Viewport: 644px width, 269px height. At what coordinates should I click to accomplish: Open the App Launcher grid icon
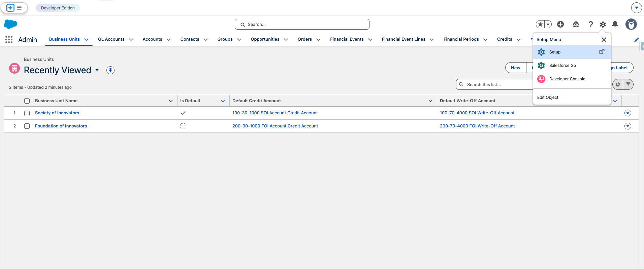click(9, 40)
